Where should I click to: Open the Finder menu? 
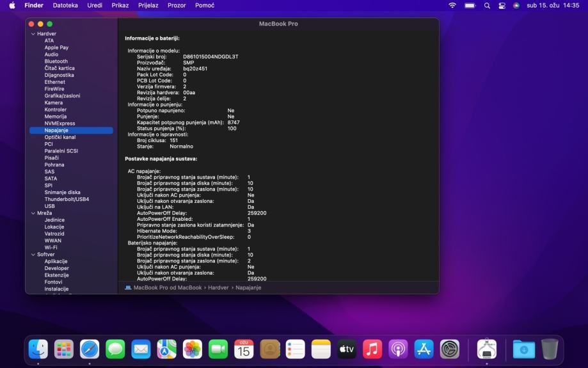coord(34,5)
